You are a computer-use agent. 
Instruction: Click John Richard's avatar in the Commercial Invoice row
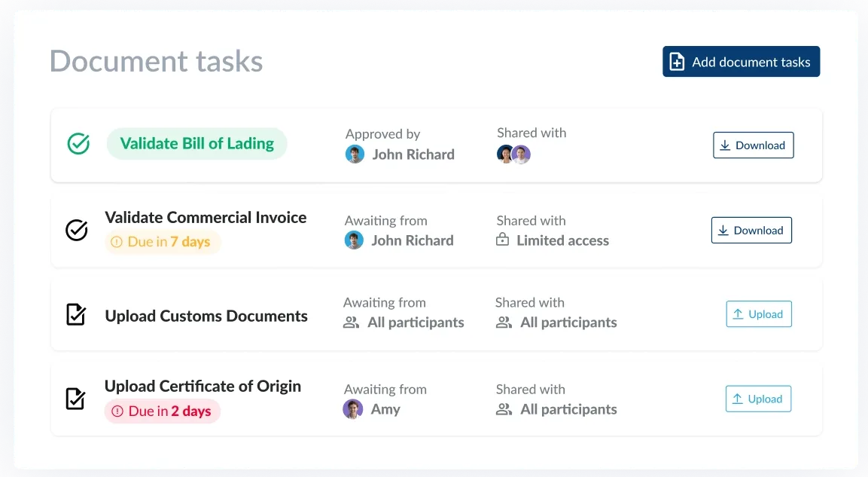point(354,240)
